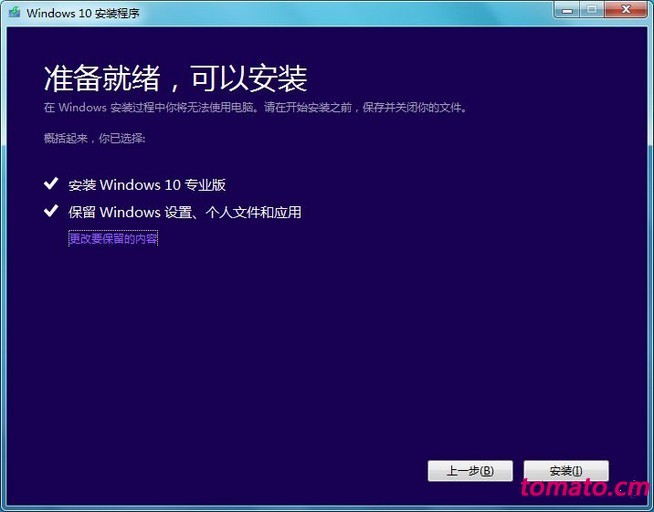Select the text 保留 Windows 设置、个人文件和应用
Image resolution: width=654 pixels, height=512 pixels.
click(x=185, y=212)
